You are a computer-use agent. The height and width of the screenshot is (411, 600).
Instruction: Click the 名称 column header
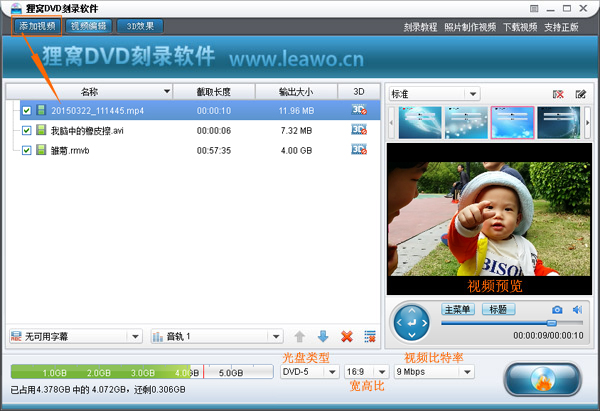pyautogui.click(x=90, y=92)
